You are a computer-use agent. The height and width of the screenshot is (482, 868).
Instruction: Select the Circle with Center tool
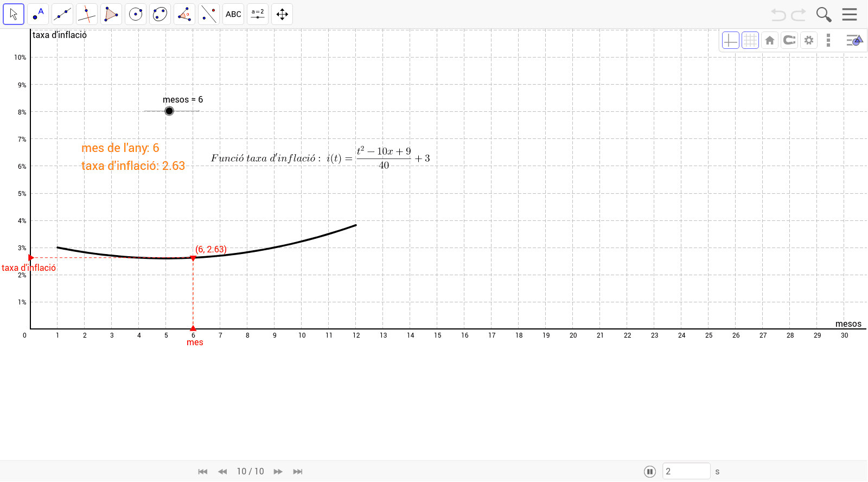click(136, 14)
